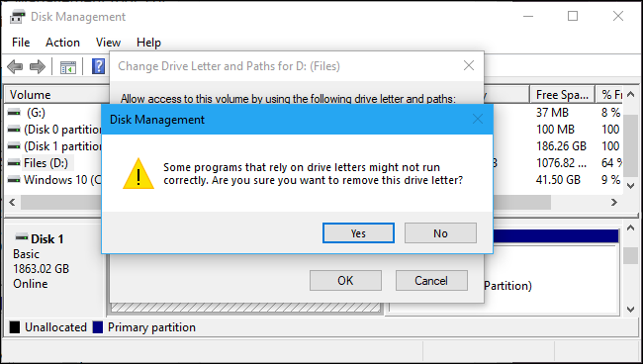This screenshot has width=643, height=364.
Task: Confirm removal by clicking Yes
Action: tap(358, 233)
